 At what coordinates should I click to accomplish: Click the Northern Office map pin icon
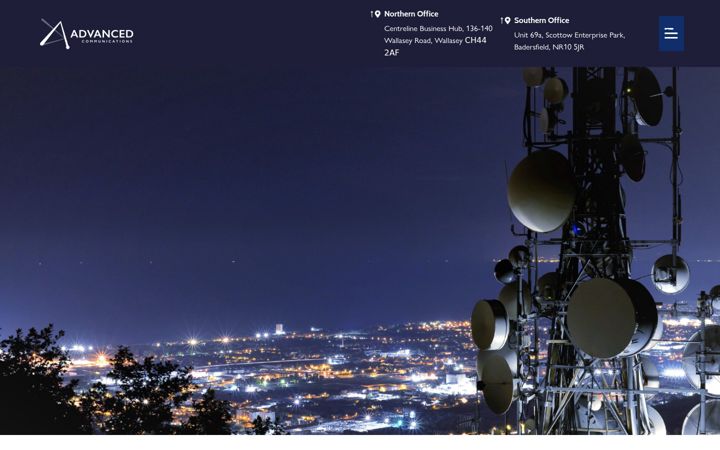(377, 14)
